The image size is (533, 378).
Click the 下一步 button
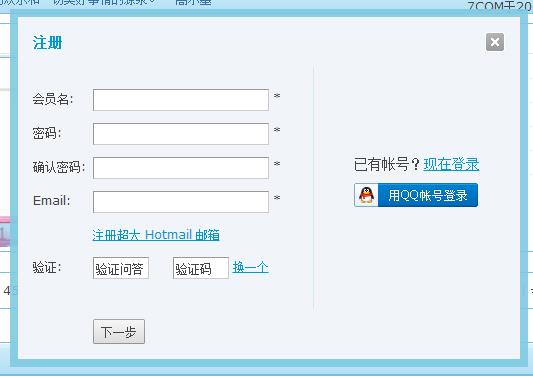pos(119,331)
